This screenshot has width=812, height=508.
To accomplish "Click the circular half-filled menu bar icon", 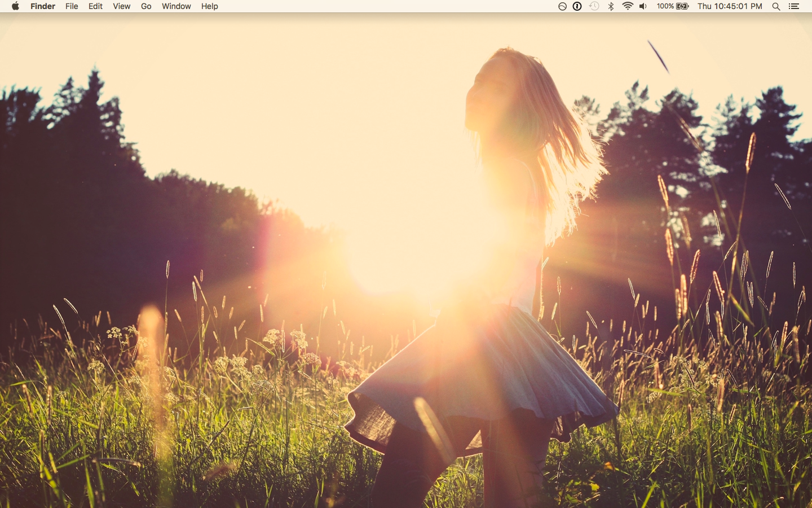I will coord(562,6).
